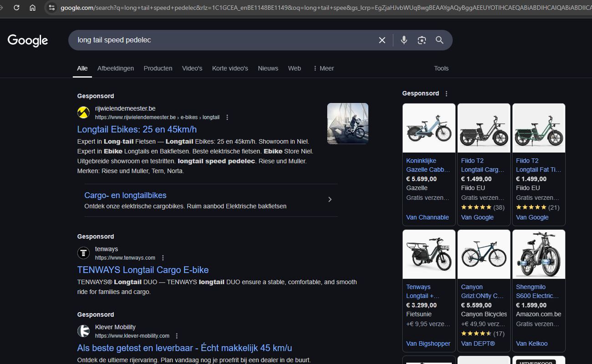Click Koninklijke Gazelle Cabby product title
592x364 pixels.
point(428,165)
